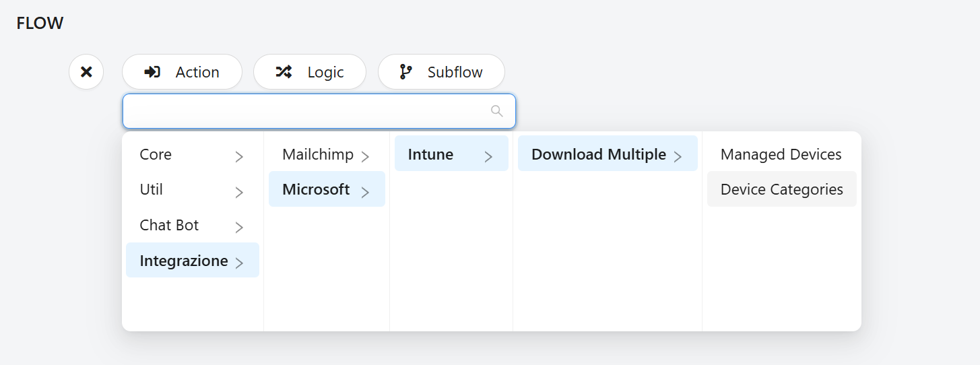Click the X close icon button

click(x=86, y=72)
